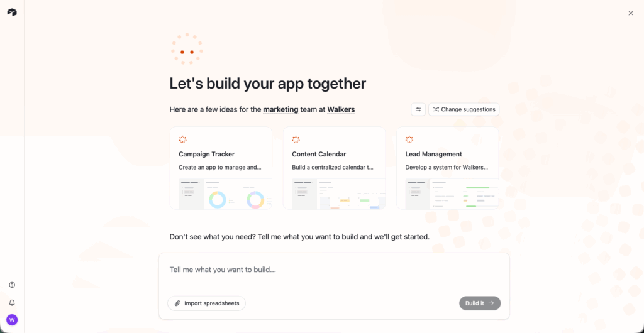
Task: Select the Lead Management preview thumbnail
Action: point(447,194)
